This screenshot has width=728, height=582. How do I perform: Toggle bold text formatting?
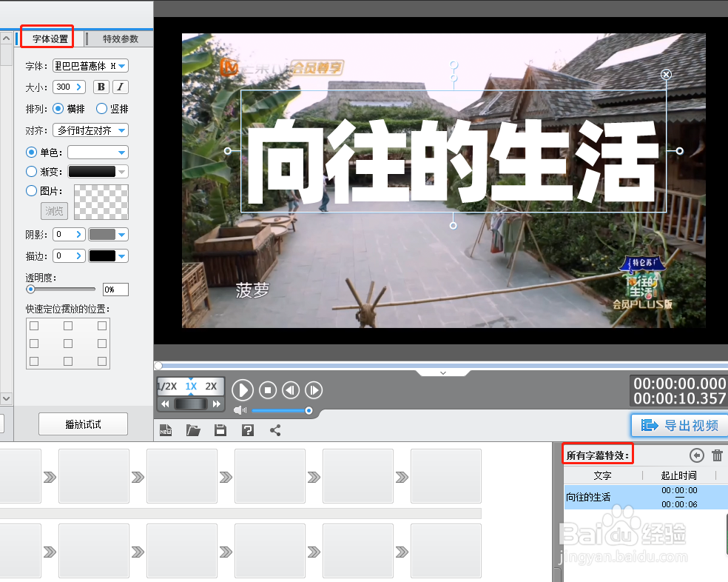point(101,87)
